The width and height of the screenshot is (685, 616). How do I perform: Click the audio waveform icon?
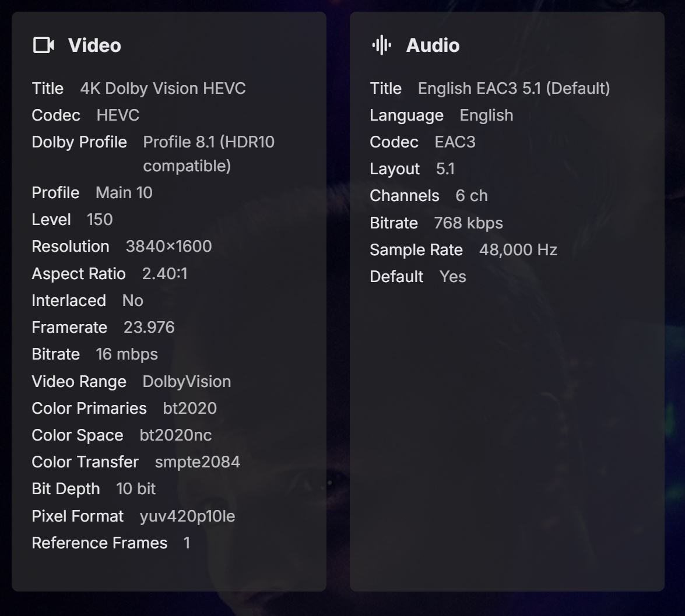381,45
